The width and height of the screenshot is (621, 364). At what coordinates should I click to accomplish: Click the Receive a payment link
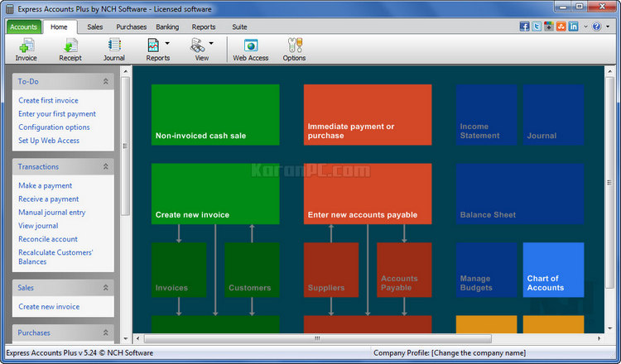(48, 199)
